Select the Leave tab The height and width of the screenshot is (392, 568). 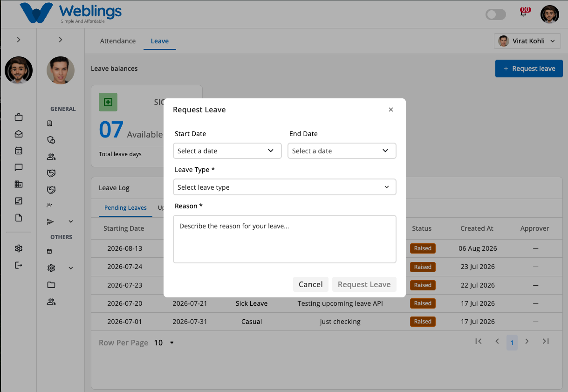click(160, 41)
